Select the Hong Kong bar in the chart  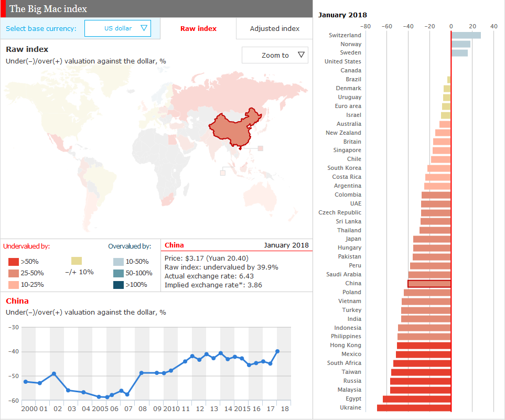424,346
